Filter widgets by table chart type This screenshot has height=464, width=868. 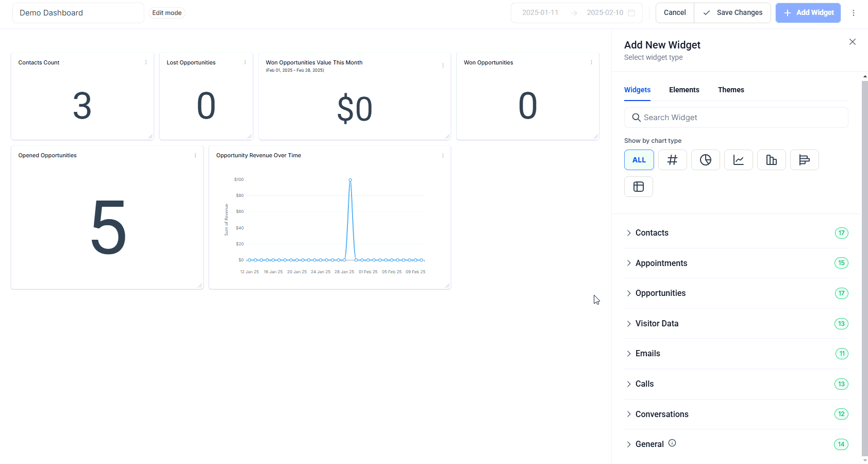pos(638,187)
